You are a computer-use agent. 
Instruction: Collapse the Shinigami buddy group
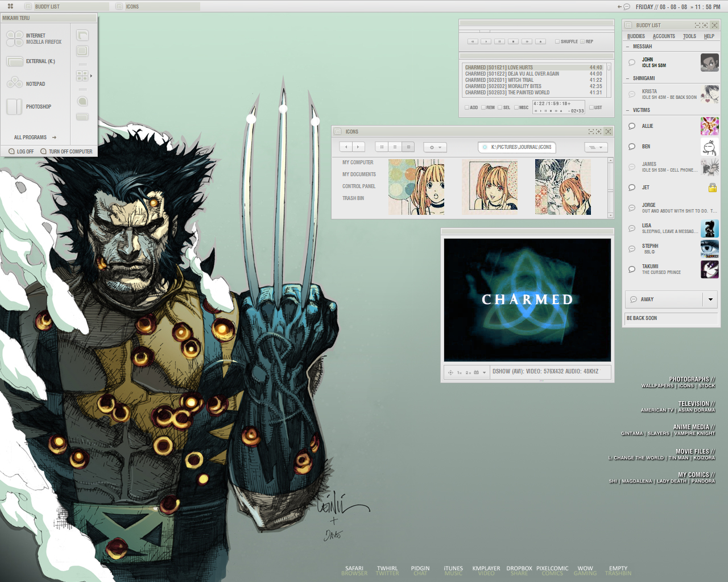(x=628, y=78)
